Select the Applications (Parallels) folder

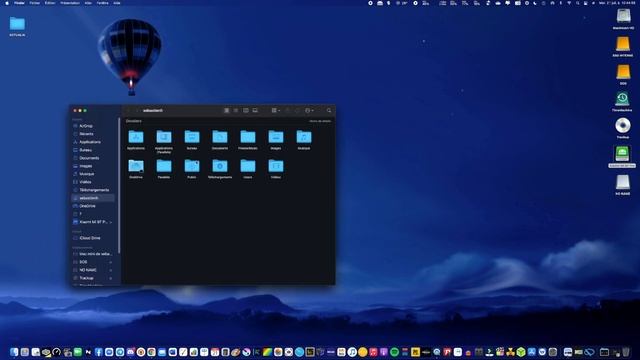164,141
